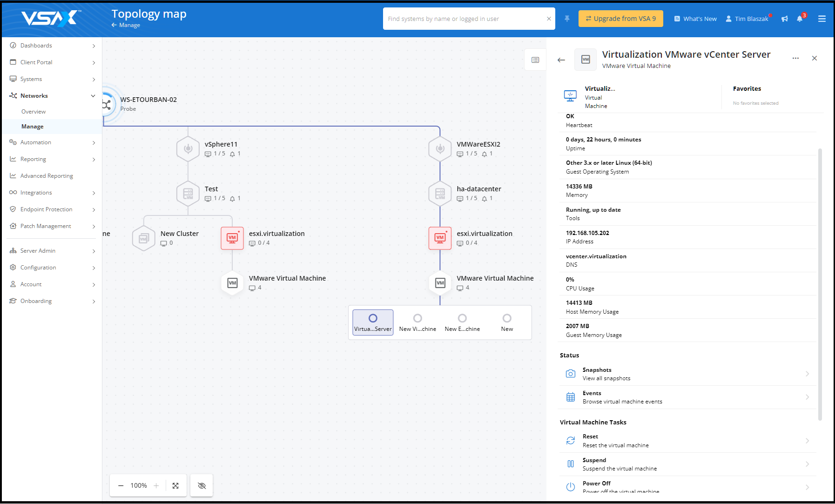Click the VM icon in panel header

tap(586, 60)
